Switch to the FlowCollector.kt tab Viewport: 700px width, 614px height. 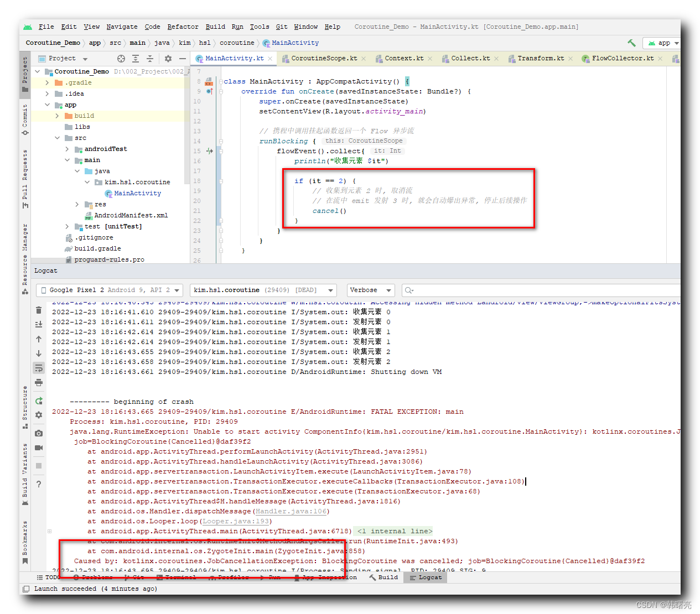pyautogui.click(x=623, y=58)
